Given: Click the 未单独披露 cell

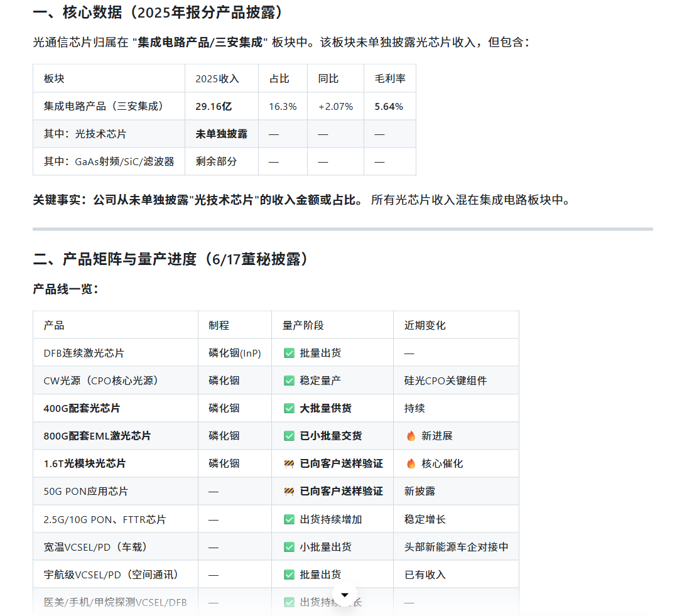Looking at the screenshot, I should (222, 134).
